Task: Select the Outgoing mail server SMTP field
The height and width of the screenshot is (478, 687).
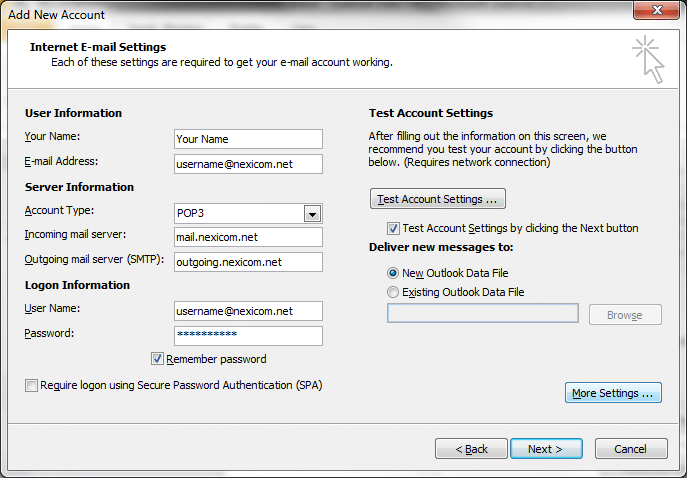Action: (x=248, y=262)
